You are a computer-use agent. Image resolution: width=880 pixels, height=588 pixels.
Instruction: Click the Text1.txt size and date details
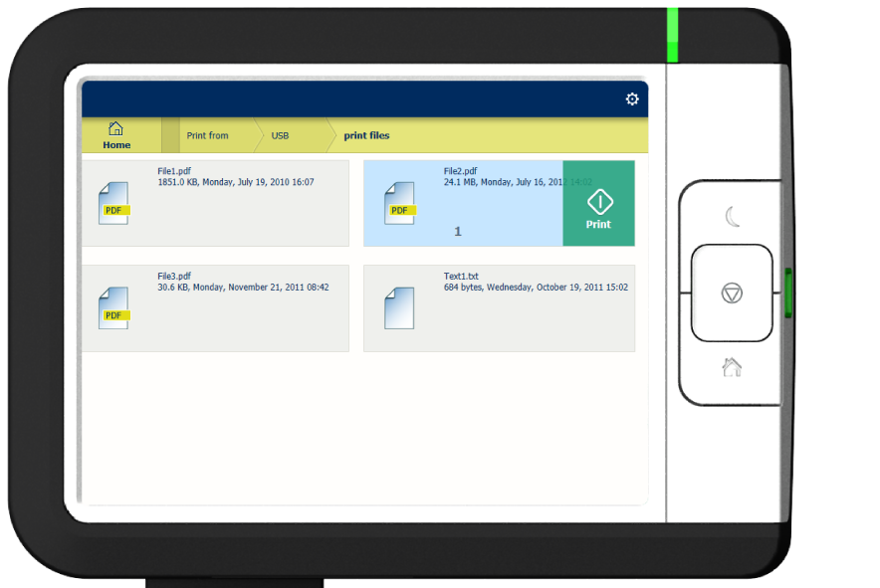(536, 288)
